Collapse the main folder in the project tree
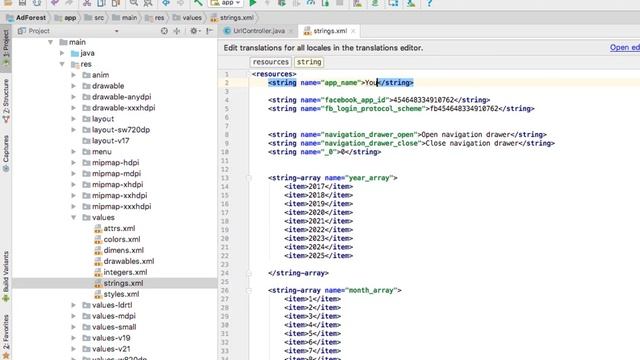640x360 pixels. click(51, 42)
